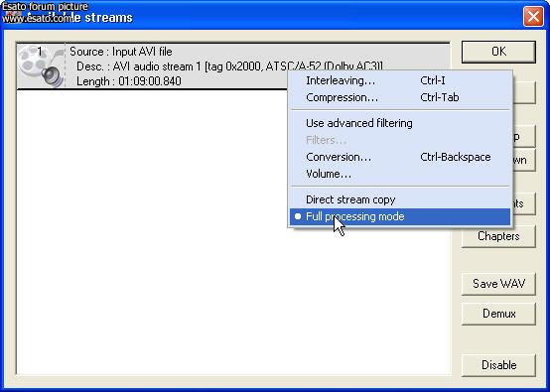Select the Interleaving menu entry
This screenshot has width=550, height=392.
[400, 80]
